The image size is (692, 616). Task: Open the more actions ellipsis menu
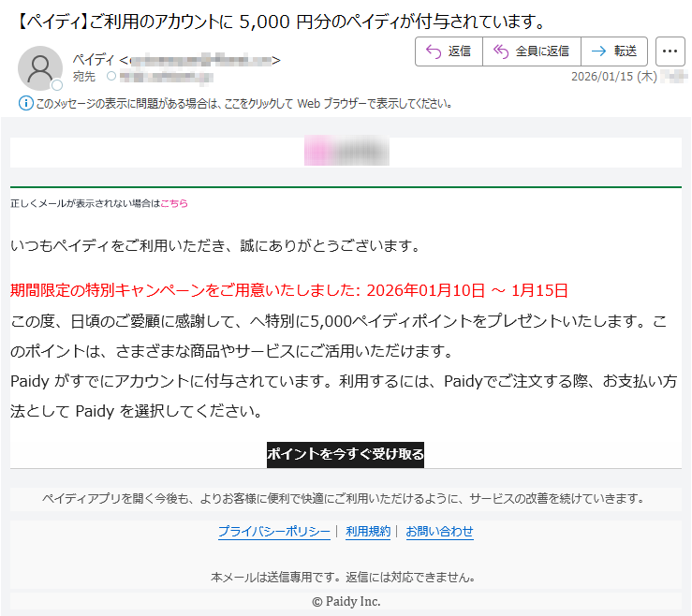(x=670, y=51)
